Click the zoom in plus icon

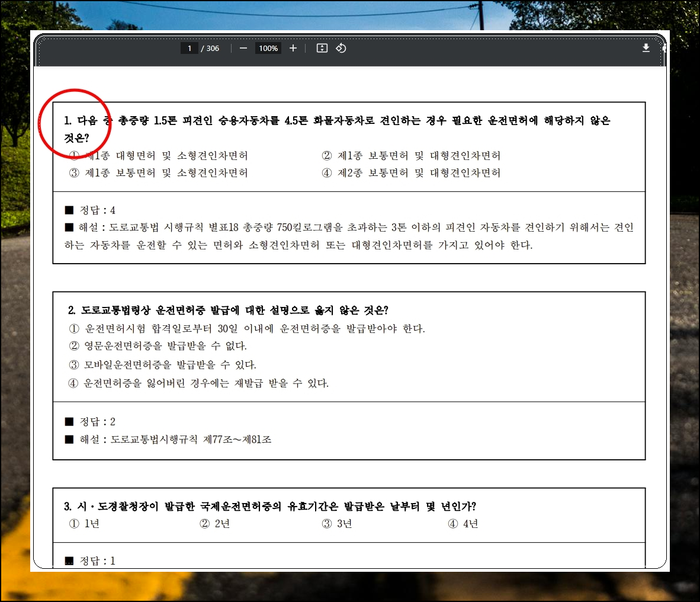pyautogui.click(x=293, y=48)
